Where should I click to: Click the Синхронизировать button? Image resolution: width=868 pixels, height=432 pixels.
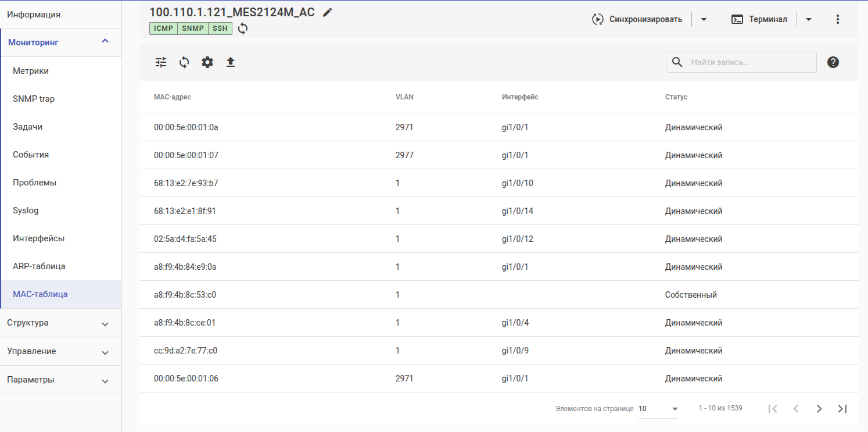637,19
